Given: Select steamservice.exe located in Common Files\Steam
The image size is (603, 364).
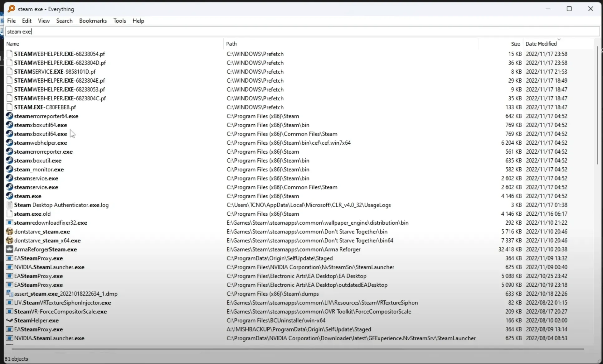Looking at the screenshot, I should click(36, 187).
